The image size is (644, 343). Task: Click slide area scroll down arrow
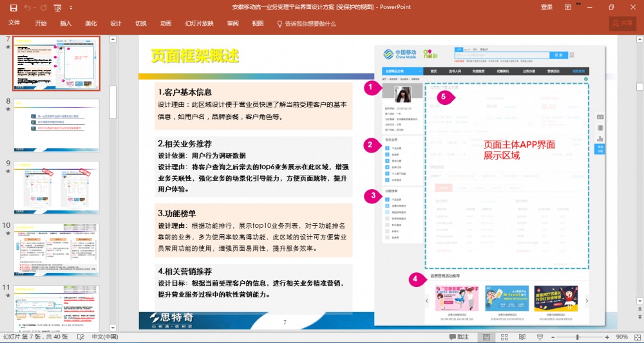[639, 302]
